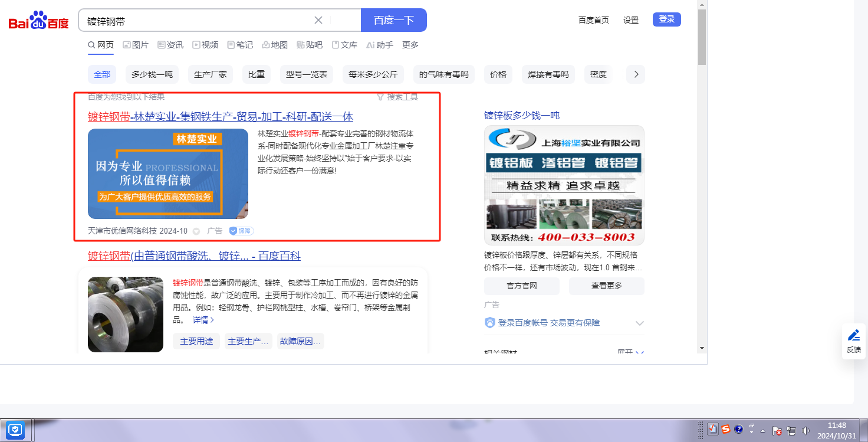Select the 网页 search tab
868x442 pixels.
(101, 45)
